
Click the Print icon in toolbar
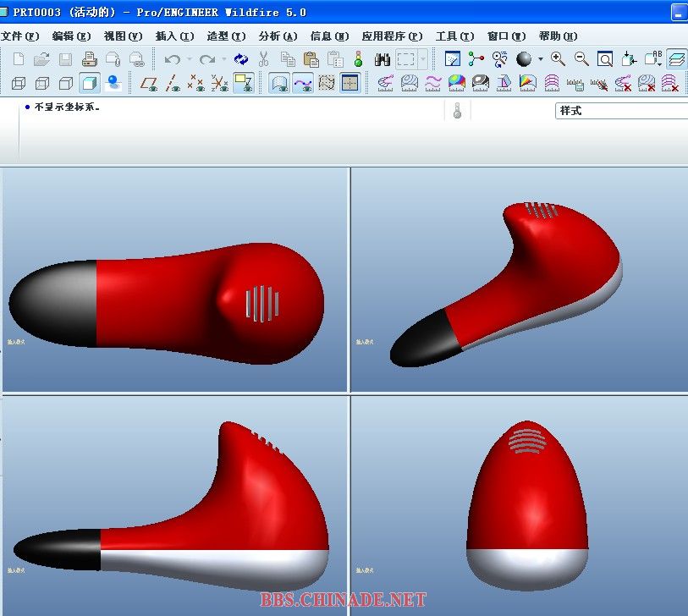coord(89,59)
